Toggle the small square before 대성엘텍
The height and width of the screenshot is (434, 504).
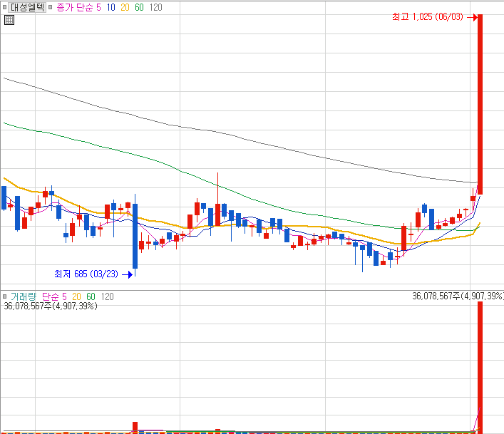coord(4,7)
